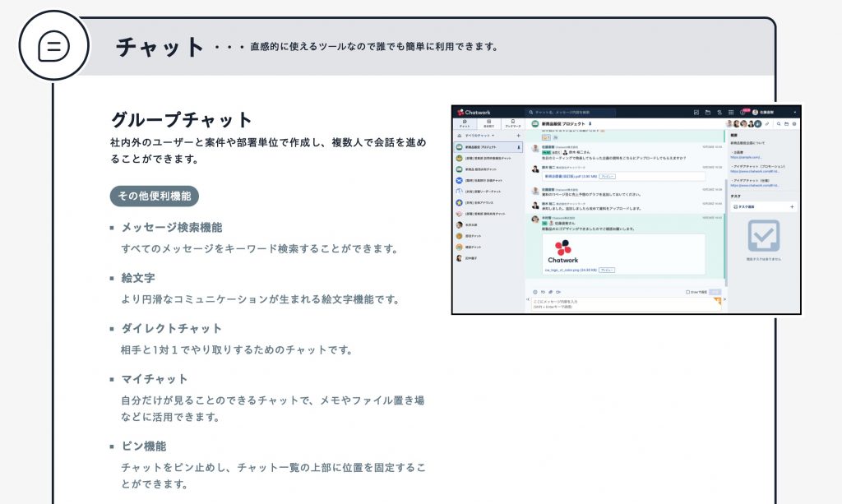
Task: Open the chat settings gear icon
Action: (794, 123)
